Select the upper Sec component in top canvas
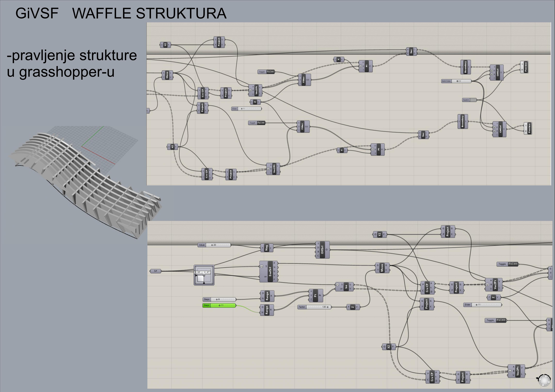The height and width of the screenshot is (392, 555). tap(411, 52)
